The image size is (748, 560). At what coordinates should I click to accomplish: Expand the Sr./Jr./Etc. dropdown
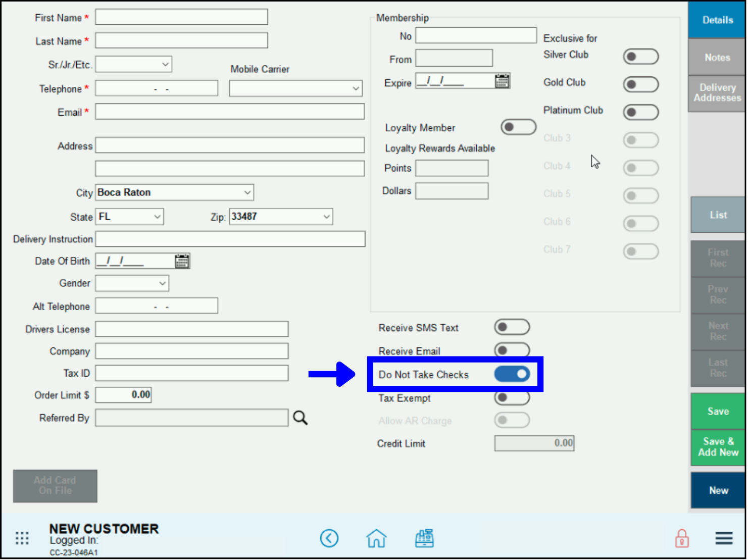(x=134, y=64)
